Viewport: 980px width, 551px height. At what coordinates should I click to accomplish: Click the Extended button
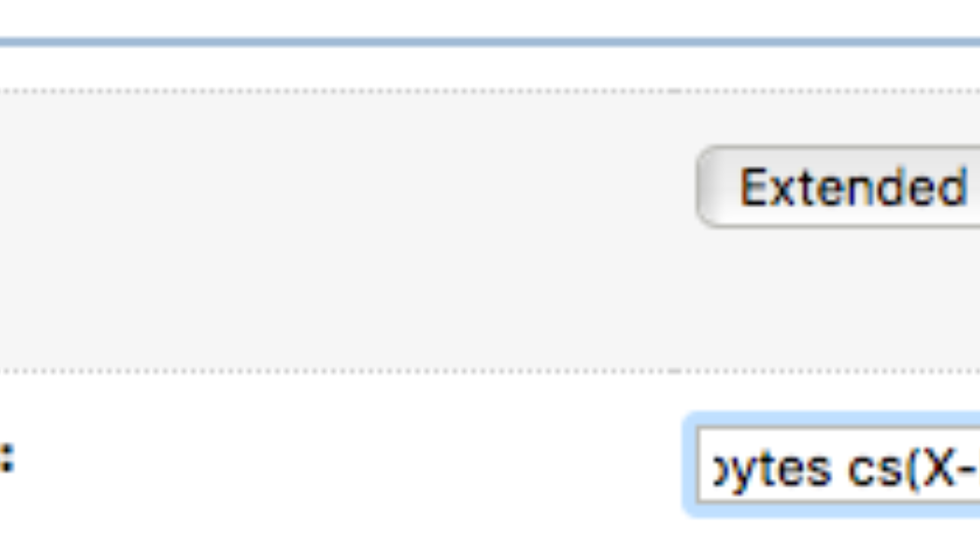coord(838,187)
